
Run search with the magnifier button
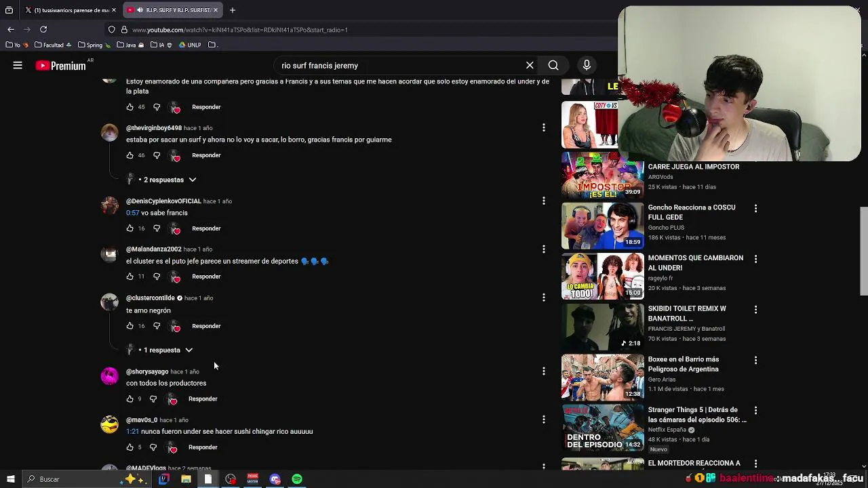pos(553,66)
